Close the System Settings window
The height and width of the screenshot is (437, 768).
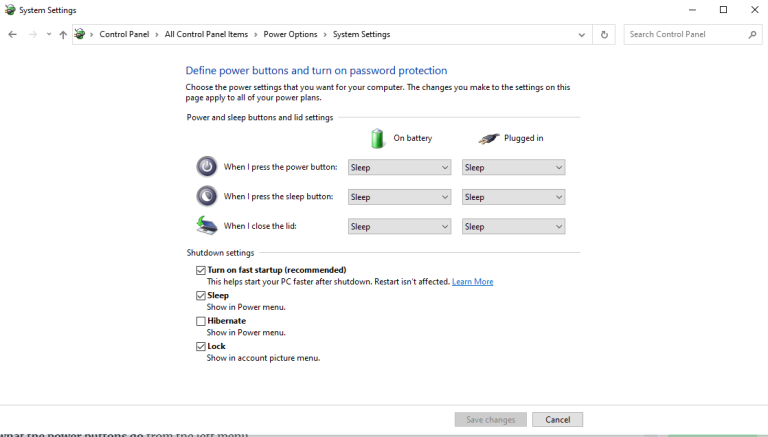[x=754, y=10]
